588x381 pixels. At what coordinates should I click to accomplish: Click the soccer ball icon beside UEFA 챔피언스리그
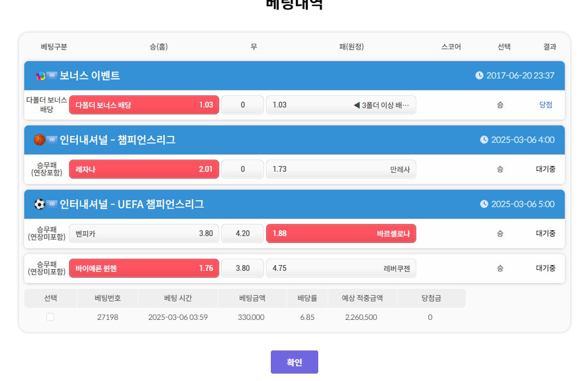(40, 204)
